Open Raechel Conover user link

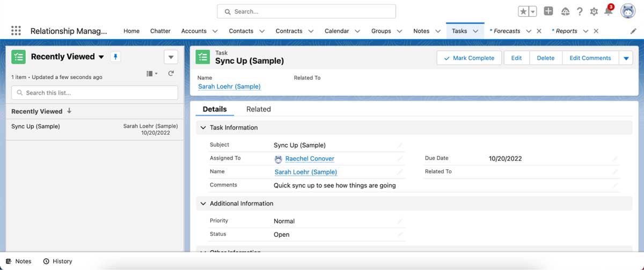[310, 159]
